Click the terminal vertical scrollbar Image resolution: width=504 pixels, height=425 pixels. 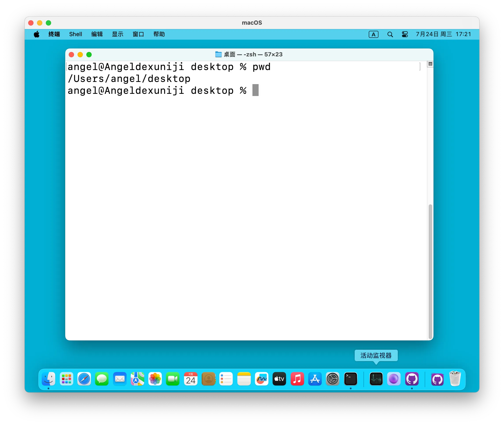click(x=430, y=271)
